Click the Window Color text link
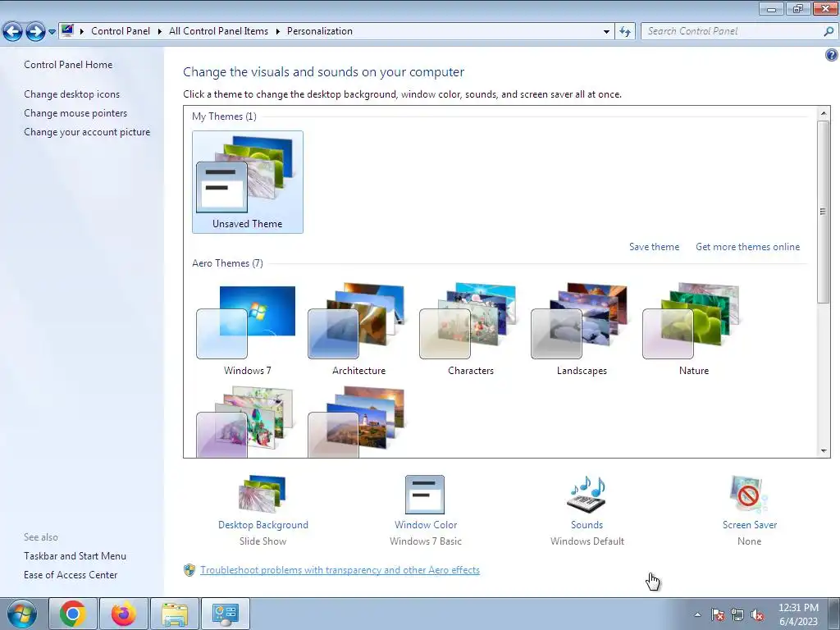The height and width of the screenshot is (630, 840). click(x=426, y=525)
